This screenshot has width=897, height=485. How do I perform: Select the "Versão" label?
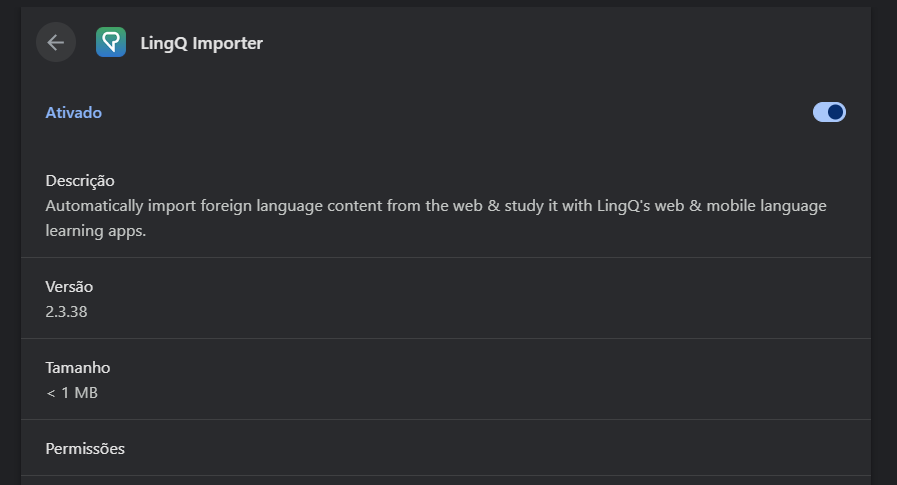pos(69,287)
